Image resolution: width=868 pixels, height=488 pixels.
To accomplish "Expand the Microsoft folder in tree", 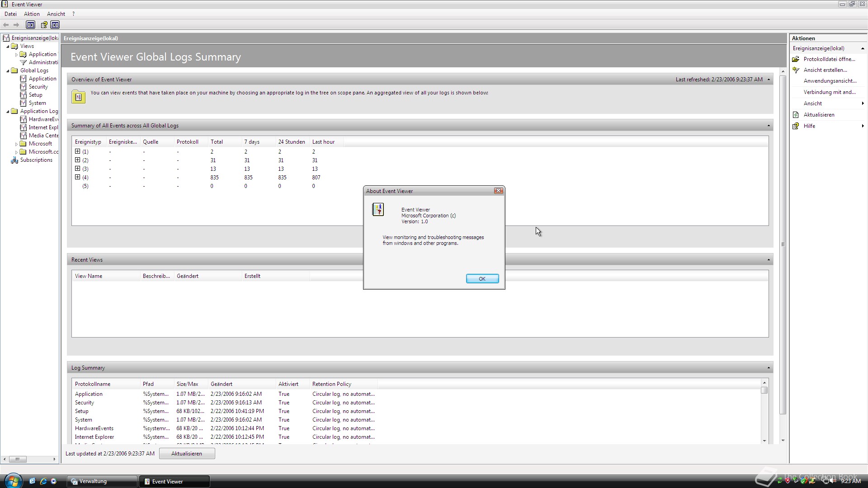I will point(17,144).
